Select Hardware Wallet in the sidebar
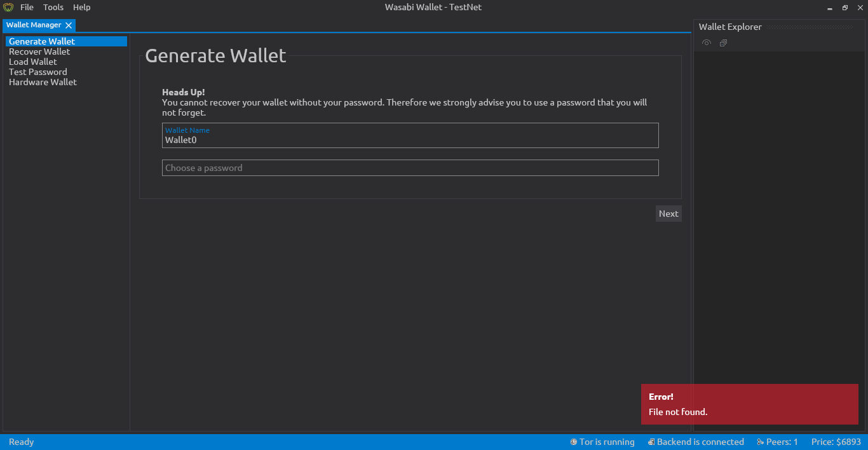 (66, 82)
